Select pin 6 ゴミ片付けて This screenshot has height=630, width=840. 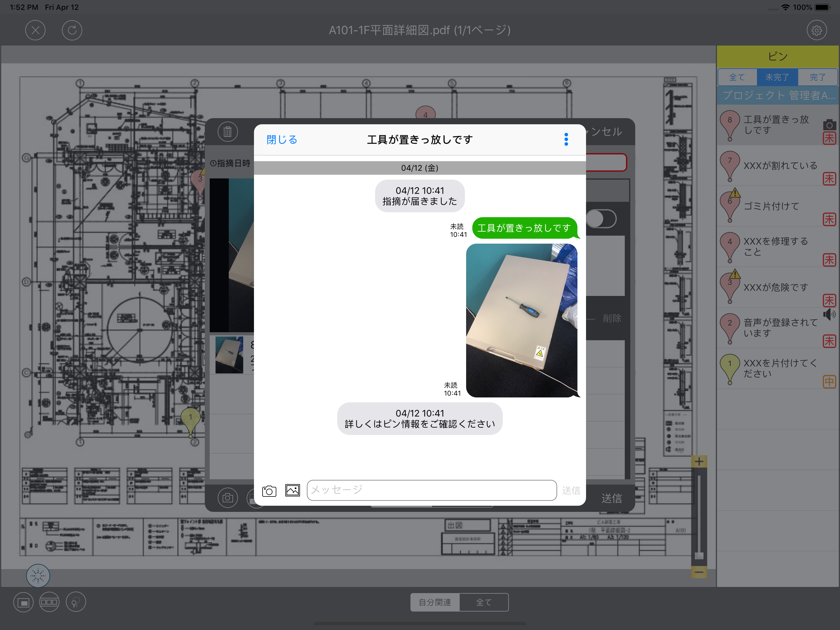(x=778, y=206)
